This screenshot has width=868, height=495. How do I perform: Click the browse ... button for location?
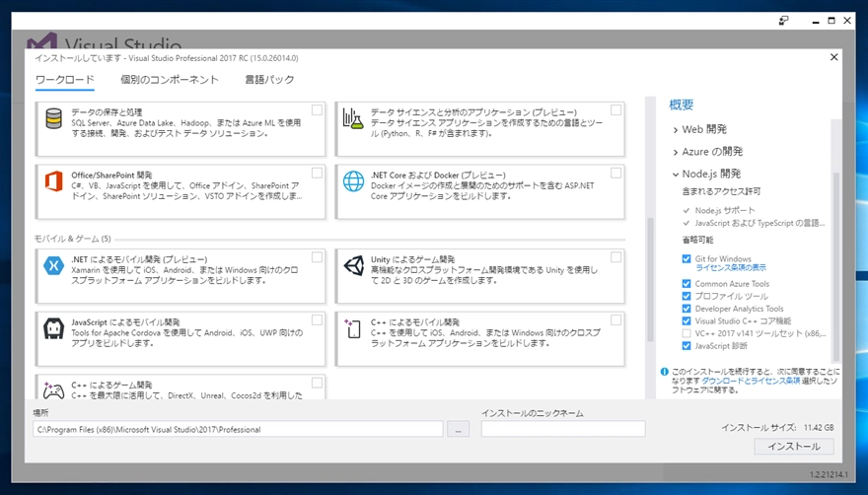click(x=458, y=429)
